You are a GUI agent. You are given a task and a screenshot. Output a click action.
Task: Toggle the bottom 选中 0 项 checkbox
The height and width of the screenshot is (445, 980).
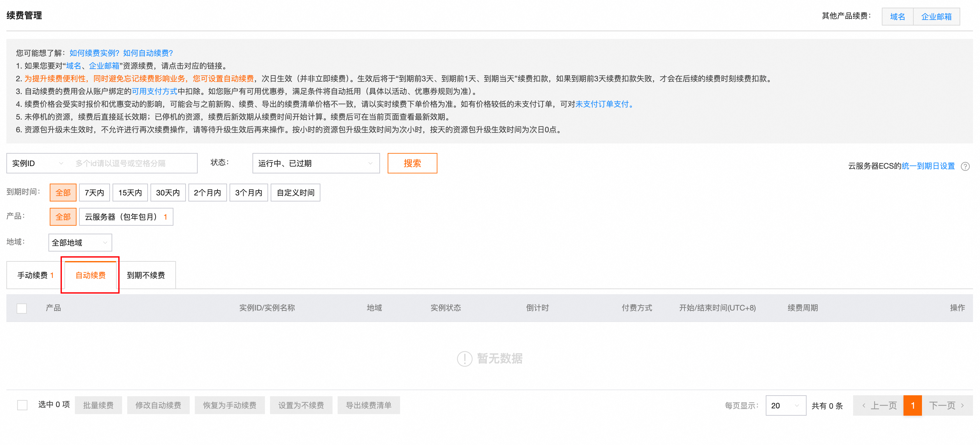(x=22, y=405)
